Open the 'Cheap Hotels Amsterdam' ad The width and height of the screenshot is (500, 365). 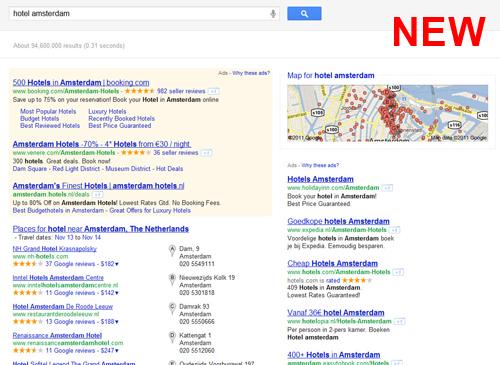coord(332,263)
